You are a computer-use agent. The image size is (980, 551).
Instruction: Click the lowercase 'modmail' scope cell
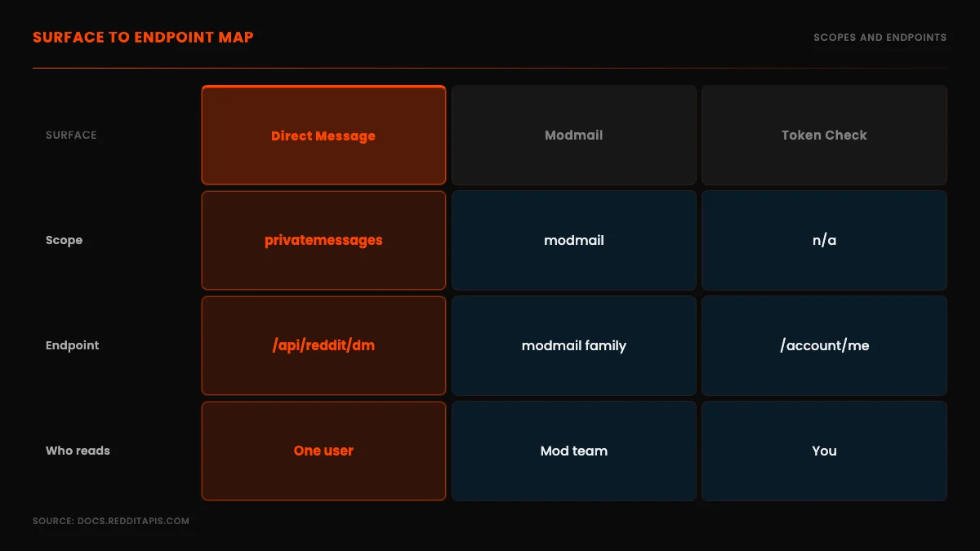click(x=574, y=240)
